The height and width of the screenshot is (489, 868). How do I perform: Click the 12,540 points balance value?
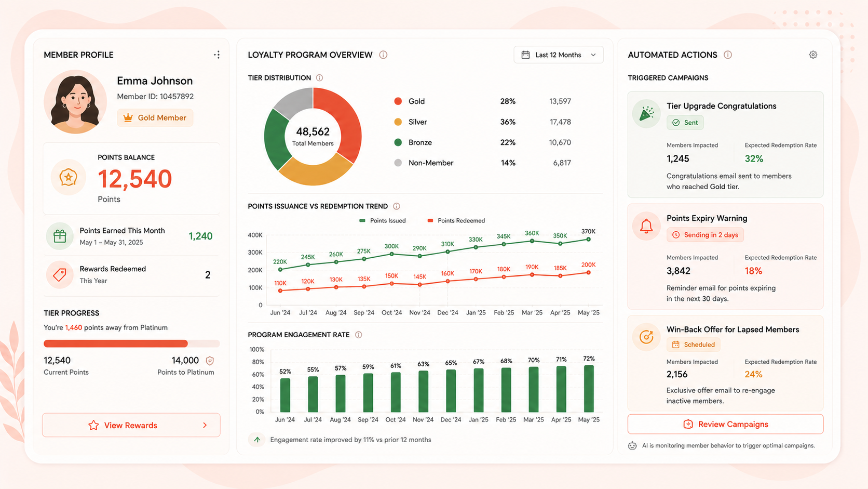(x=135, y=179)
